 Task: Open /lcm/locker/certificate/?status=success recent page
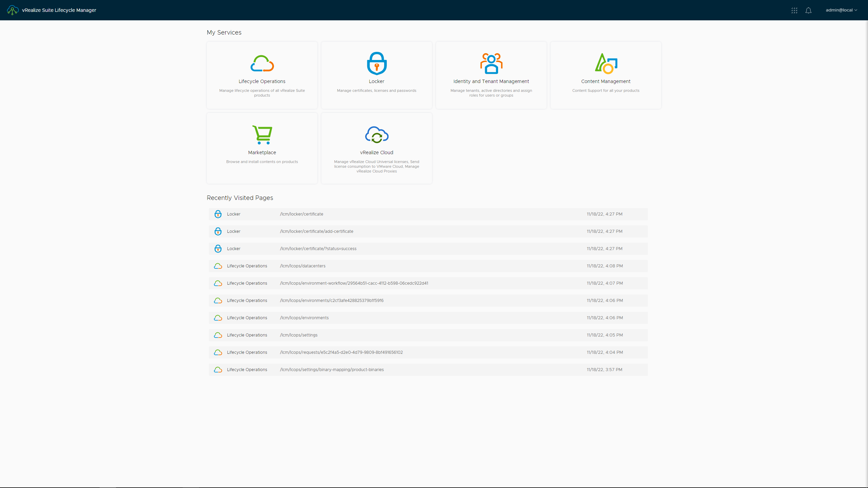click(x=318, y=249)
